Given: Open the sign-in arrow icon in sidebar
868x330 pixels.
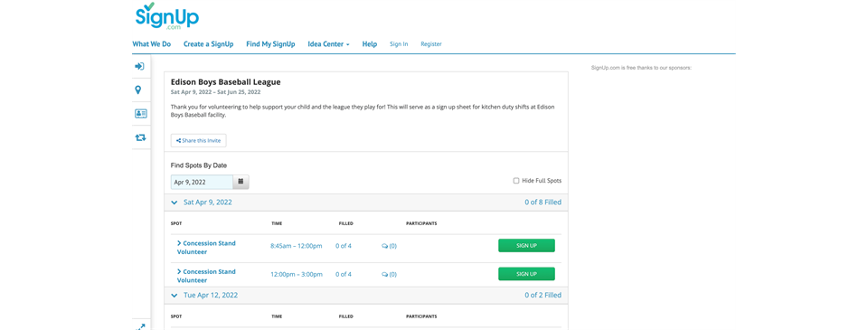Looking at the screenshot, I should (140, 66).
